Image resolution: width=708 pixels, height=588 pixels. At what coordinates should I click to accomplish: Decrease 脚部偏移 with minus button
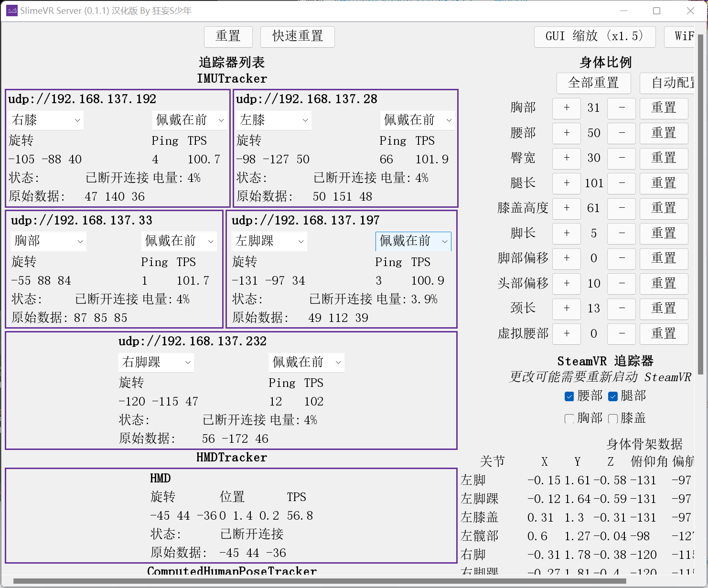[622, 258]
